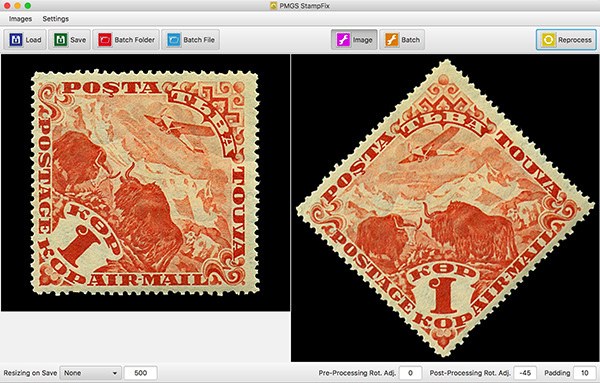
Task: Open the Images menu
Action: 20,19
